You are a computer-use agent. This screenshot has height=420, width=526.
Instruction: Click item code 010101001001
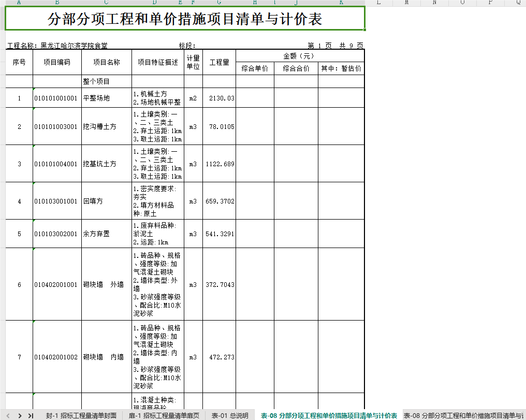[57, 98]
